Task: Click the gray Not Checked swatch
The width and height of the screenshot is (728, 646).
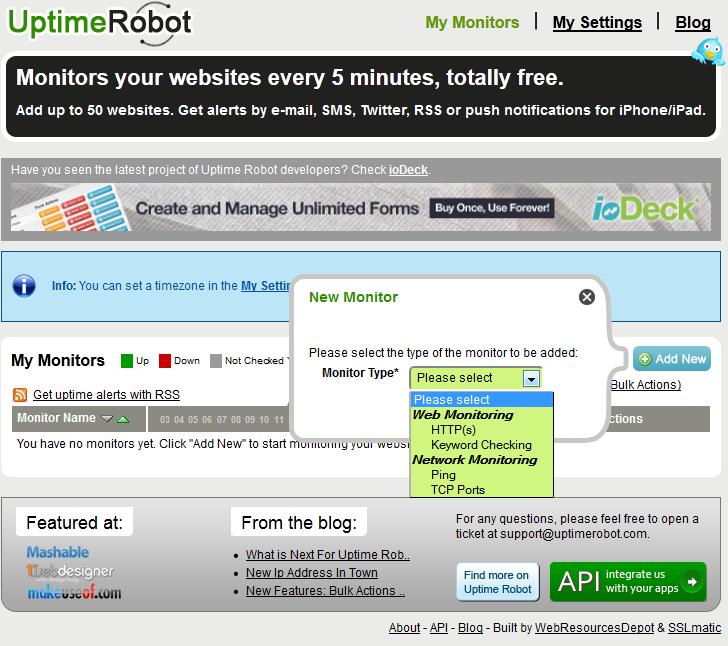Action: click(216, 361)
